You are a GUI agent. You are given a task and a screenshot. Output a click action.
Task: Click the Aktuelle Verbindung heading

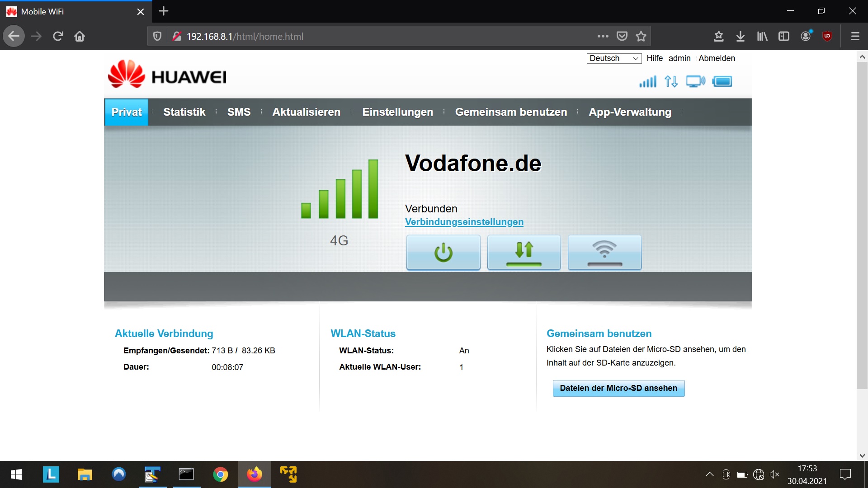(x=164, y=333)
